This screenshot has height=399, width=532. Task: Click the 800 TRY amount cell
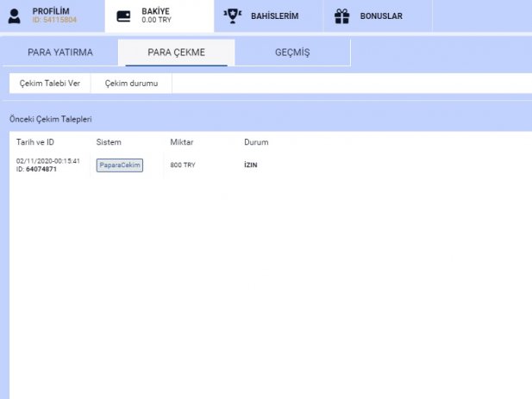coord(183,165)
